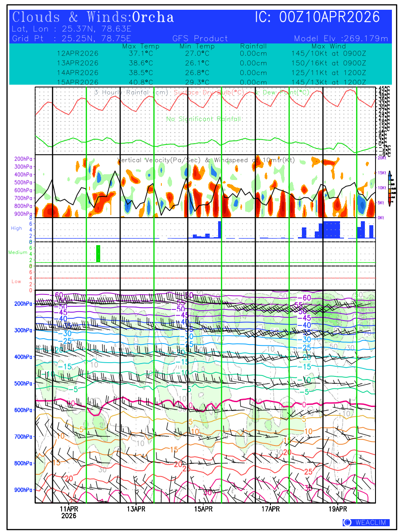Click the blue arrow atop the color legend
Screen dimensions: 399x532
[x=390, y=173]
